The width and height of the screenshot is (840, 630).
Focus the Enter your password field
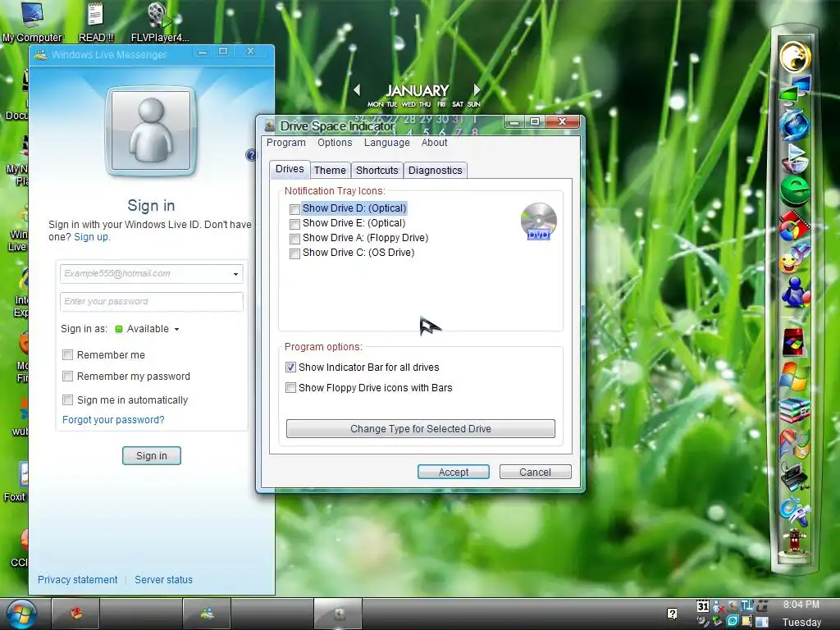(152, 302)
